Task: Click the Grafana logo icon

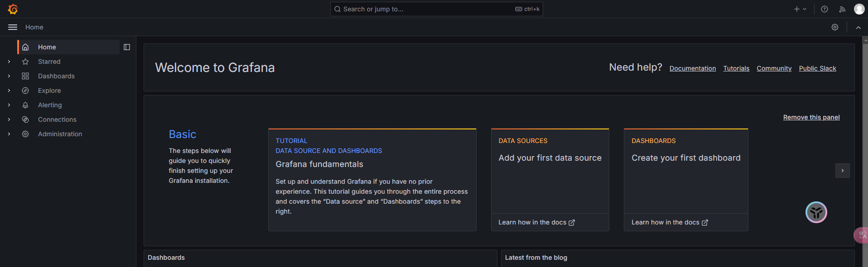Action: [13, 9]
